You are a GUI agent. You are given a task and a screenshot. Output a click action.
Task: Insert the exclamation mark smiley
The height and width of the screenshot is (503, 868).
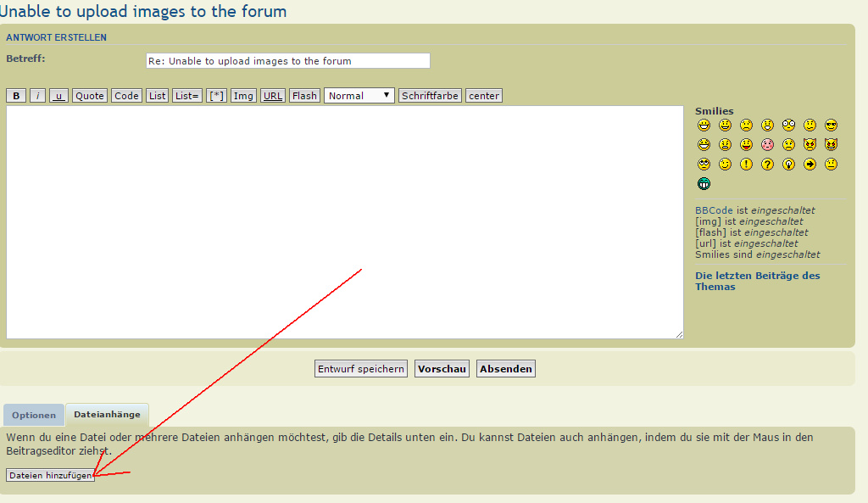pos(746,165)
